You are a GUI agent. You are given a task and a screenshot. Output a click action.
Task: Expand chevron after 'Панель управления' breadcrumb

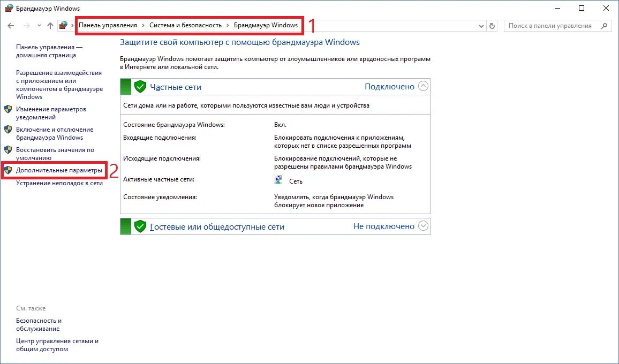[x=144, y=26]
